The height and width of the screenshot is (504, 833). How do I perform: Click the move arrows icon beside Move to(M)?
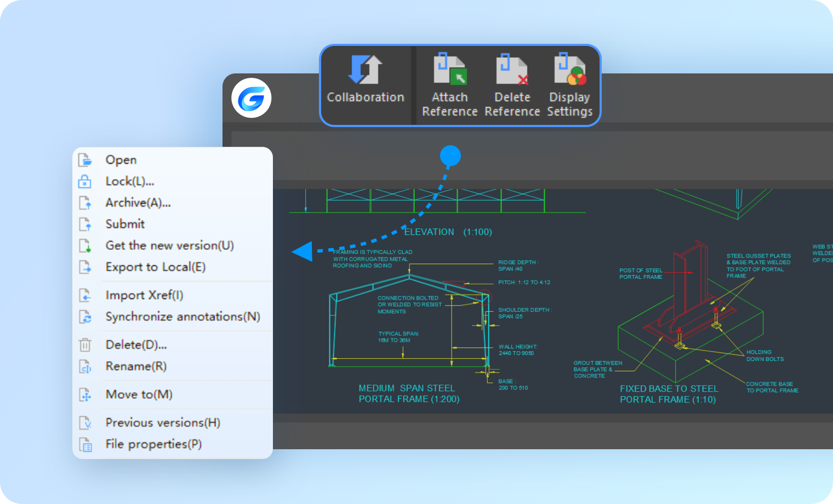tap(85, 395)
